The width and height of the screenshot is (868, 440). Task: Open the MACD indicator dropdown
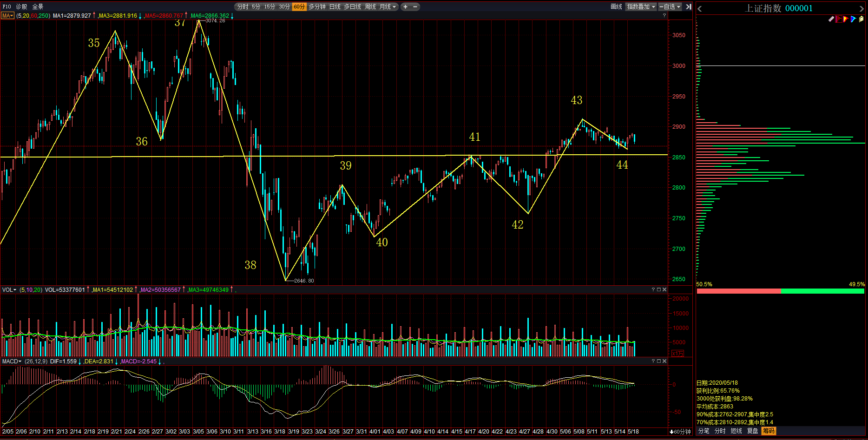[12, 361]
